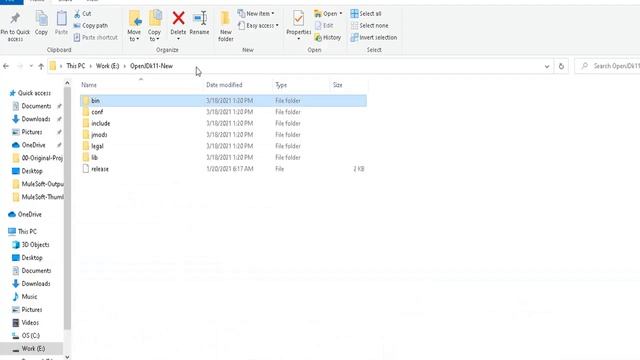
Task: Open the New item dropdown
Action: [x=256, y=13]
